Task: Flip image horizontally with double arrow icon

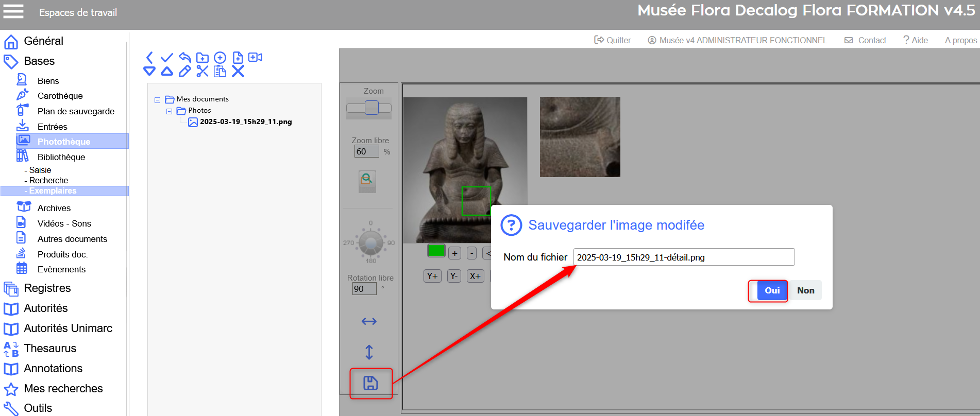Action: point(369,321)
